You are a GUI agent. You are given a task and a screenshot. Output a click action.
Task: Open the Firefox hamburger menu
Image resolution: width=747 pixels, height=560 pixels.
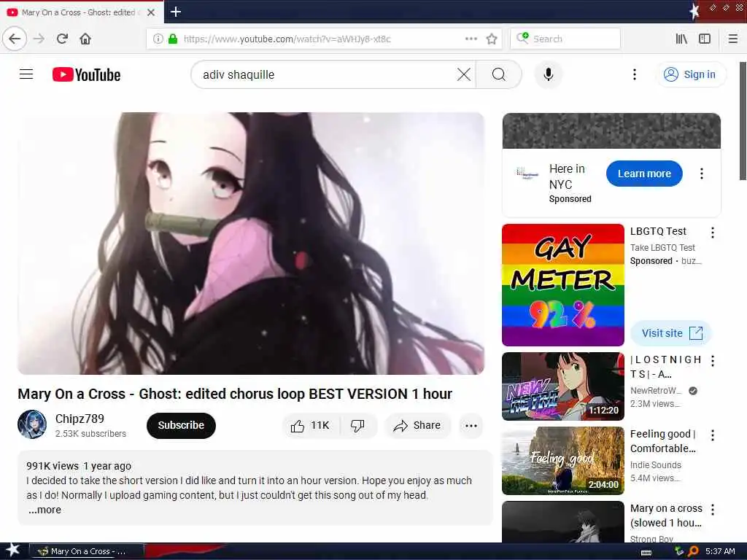pos(732,39)
